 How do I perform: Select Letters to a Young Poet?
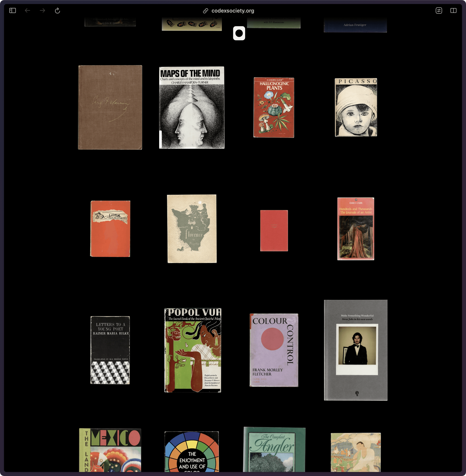tap(110, 350)
